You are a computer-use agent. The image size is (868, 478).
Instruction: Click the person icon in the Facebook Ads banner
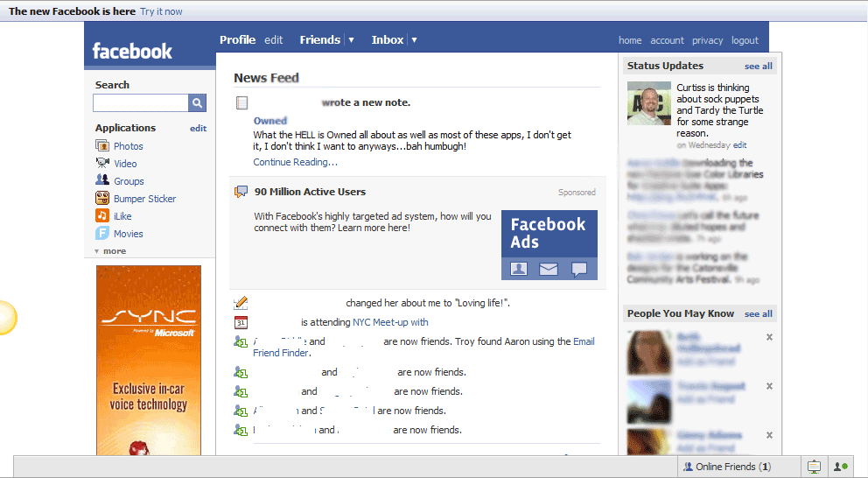click(519, 269)
